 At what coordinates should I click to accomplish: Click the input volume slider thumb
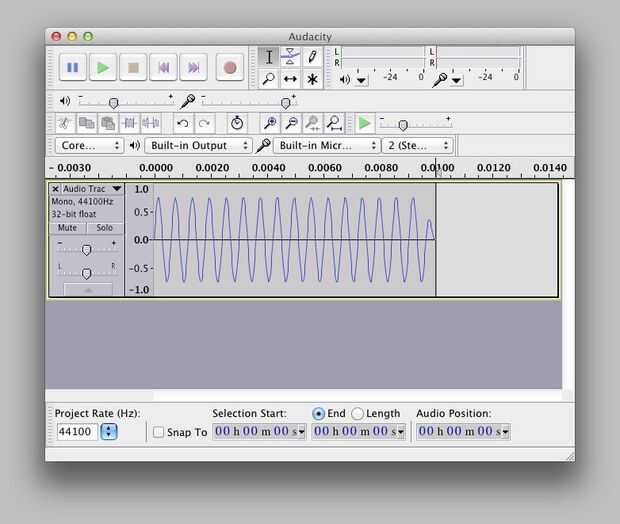coord(285,103)
